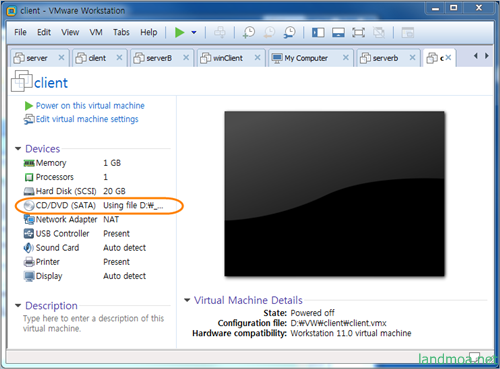Click the virtual machine black screen preview
Screen dimensions: 500x369
click(x=334, y=194)
